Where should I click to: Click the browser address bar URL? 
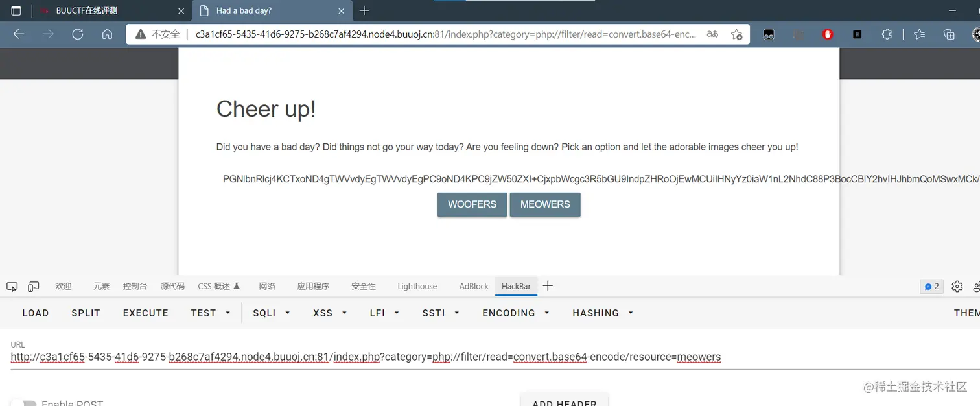(446, 34)
